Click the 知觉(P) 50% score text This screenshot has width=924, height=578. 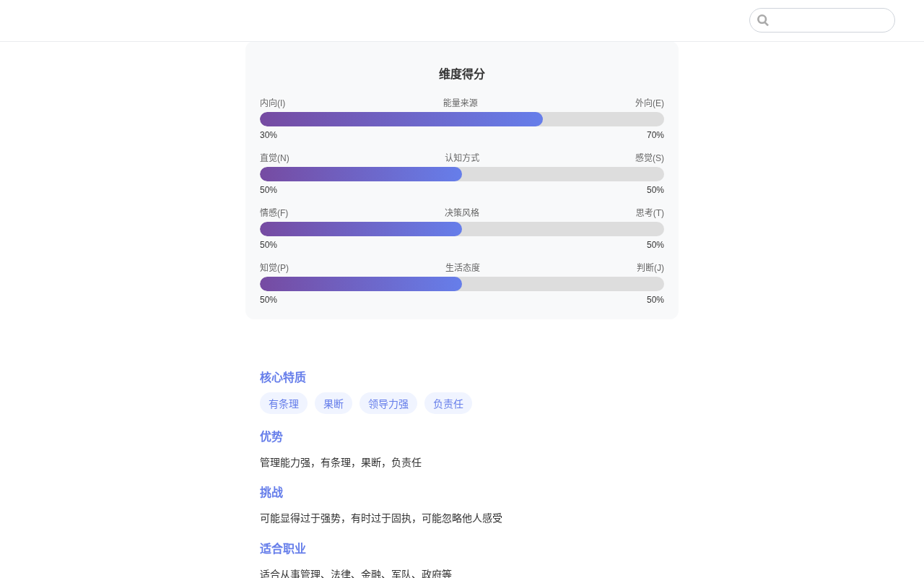(268, 299)
